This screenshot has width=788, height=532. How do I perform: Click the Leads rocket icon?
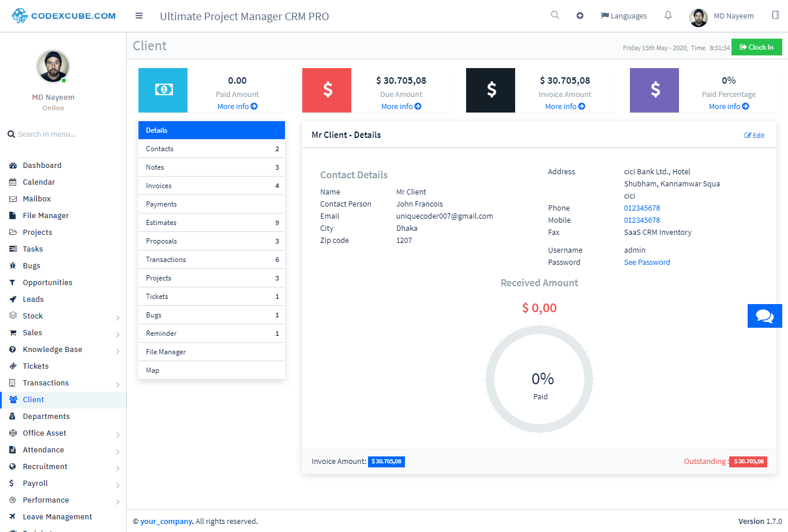point(13,299)
